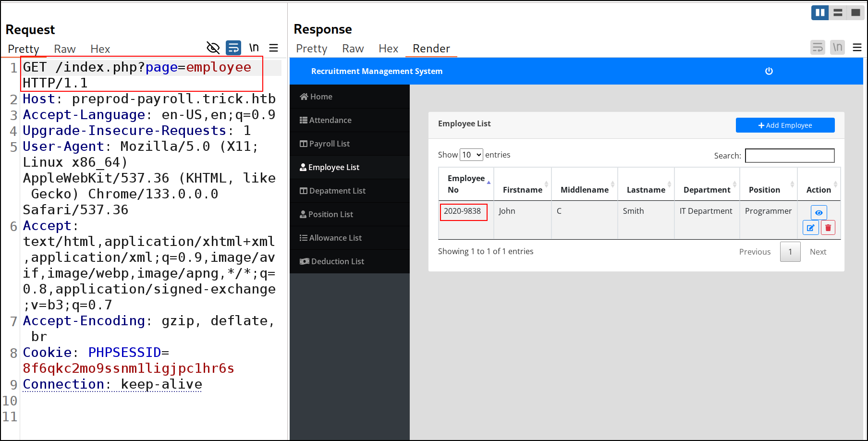Toggle line wrap button in Request panel
This screenshot has width=868, height=441.
click(233, 48)
